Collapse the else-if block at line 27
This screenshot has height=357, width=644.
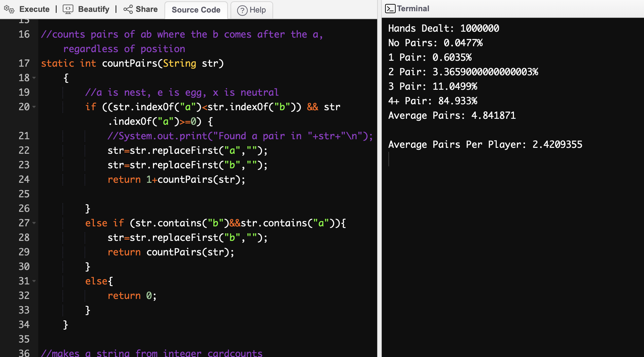point(34,223)
